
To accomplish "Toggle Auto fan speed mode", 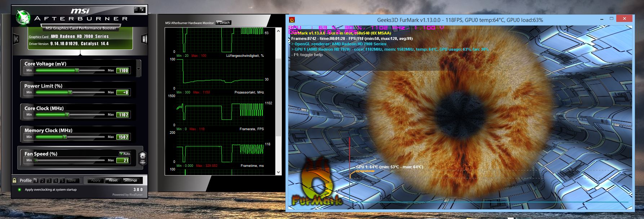I will pos(125,154).
